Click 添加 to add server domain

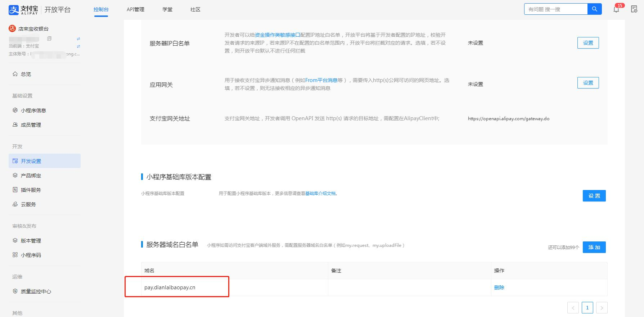(594, 247)
